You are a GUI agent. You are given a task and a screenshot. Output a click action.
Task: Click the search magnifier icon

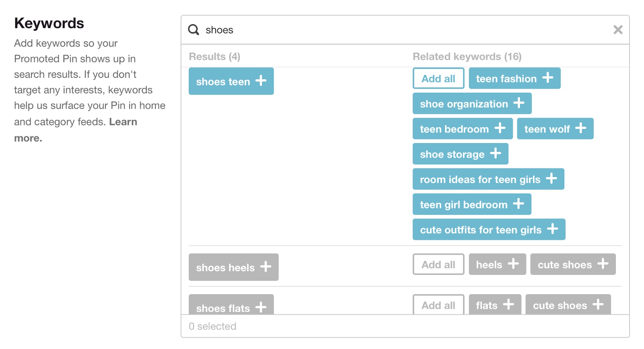194,30
